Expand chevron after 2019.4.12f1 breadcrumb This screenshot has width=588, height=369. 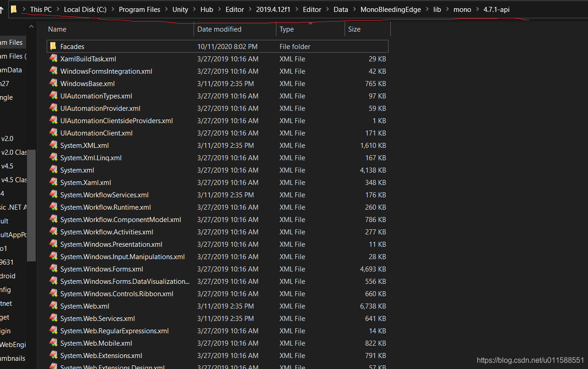[297, 10]
